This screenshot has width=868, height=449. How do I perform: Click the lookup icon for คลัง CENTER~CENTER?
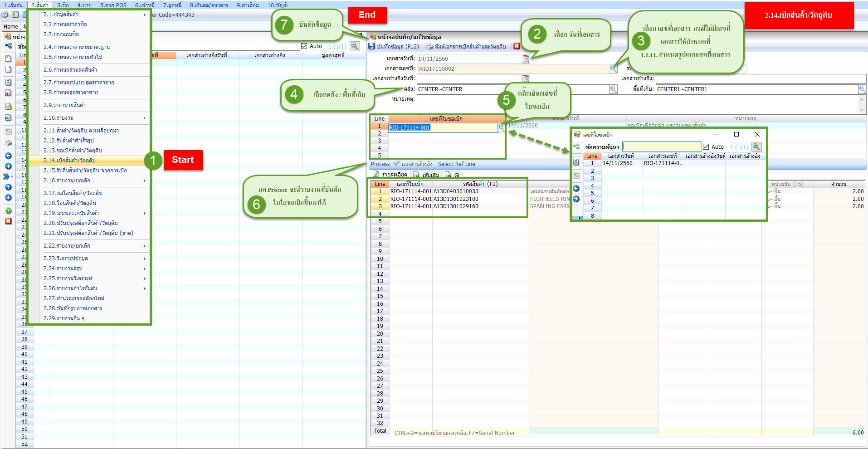click(614, 89)
